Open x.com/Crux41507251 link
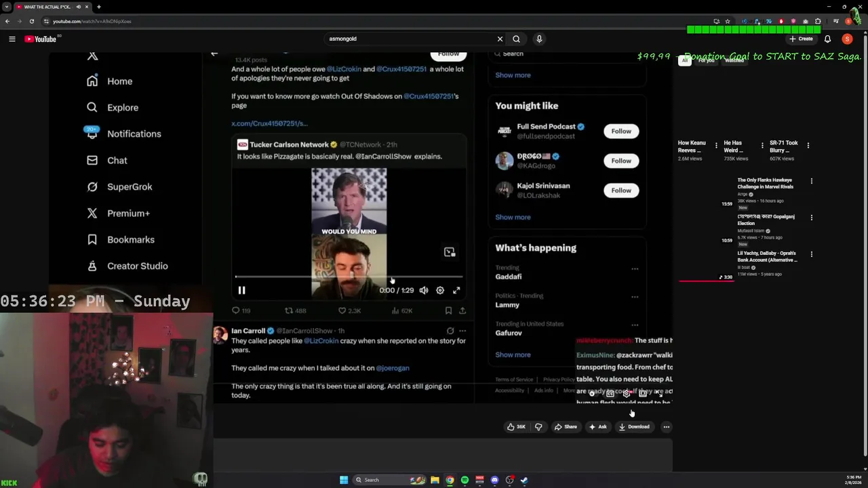868x488 pixels. tap(269, 123)
